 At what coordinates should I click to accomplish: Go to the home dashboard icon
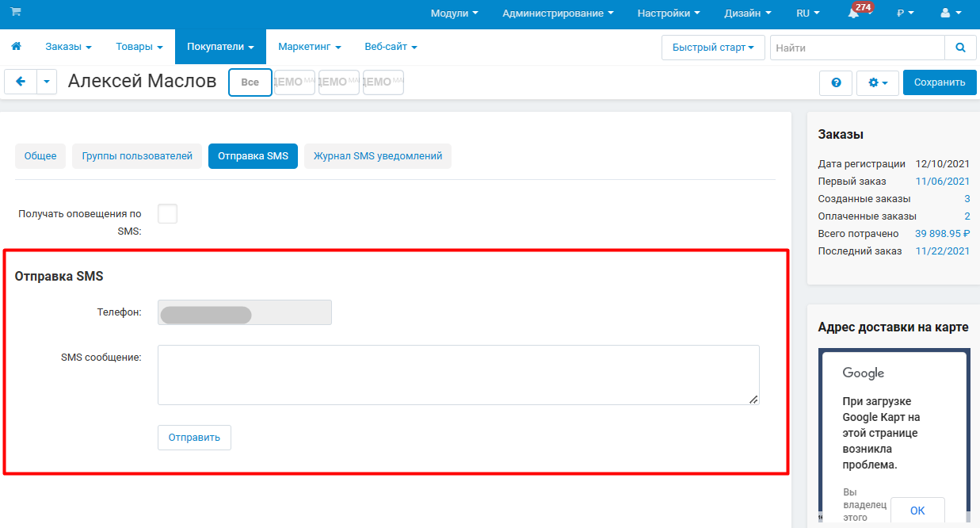16,47
